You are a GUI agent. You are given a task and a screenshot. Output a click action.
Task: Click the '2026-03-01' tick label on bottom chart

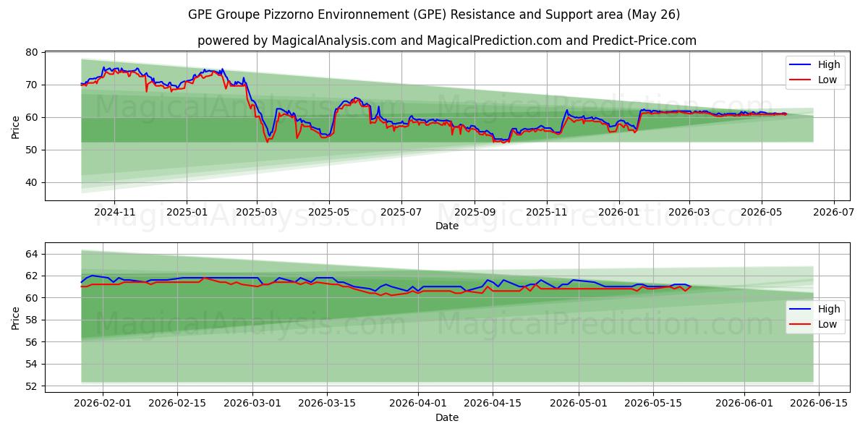pyautogui.click(x=252, y=404)
